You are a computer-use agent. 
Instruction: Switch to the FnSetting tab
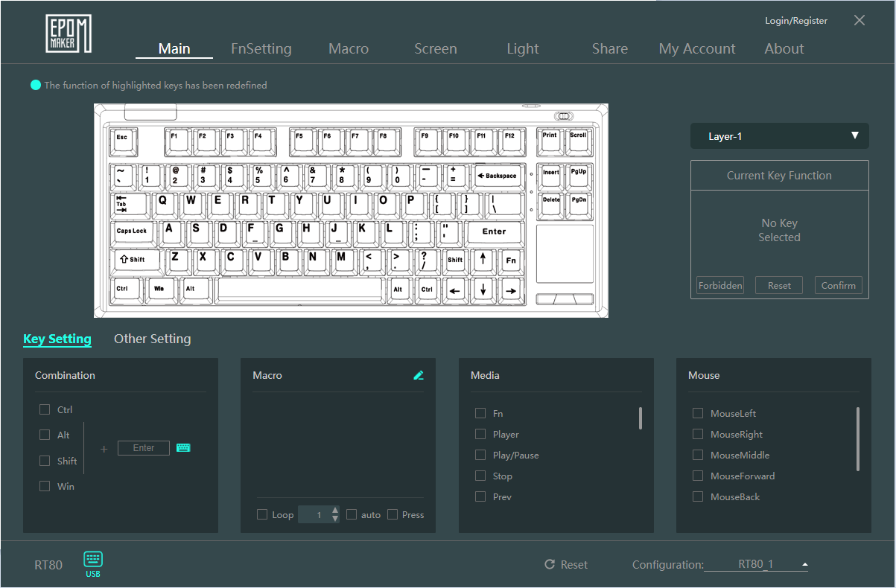(x=261, y=49)
